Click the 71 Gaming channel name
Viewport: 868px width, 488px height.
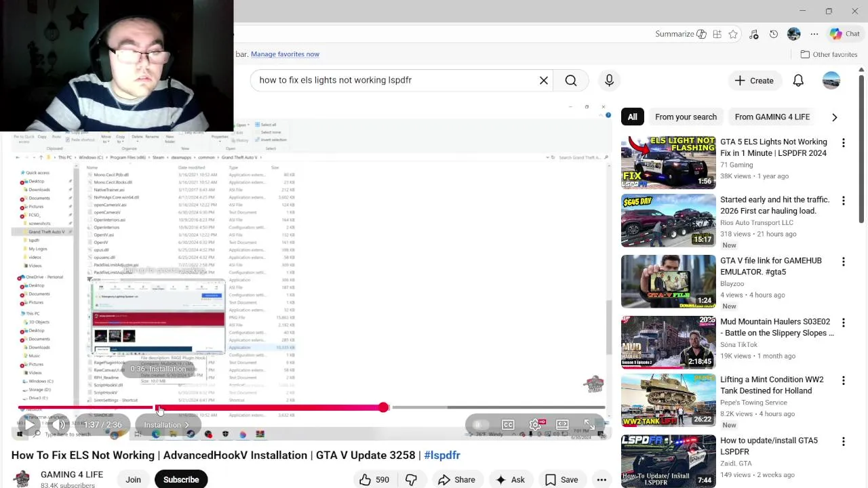[736, 165]
